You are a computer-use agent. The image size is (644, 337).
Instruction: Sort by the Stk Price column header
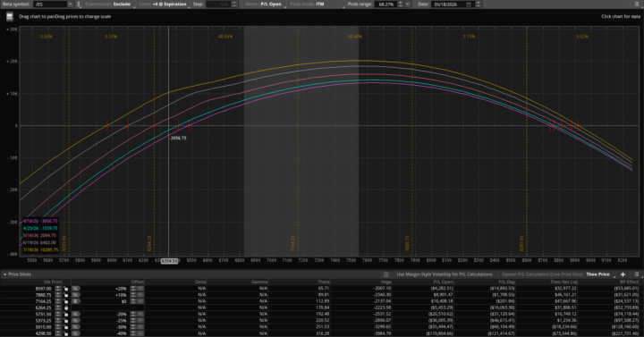pos(53,282)
